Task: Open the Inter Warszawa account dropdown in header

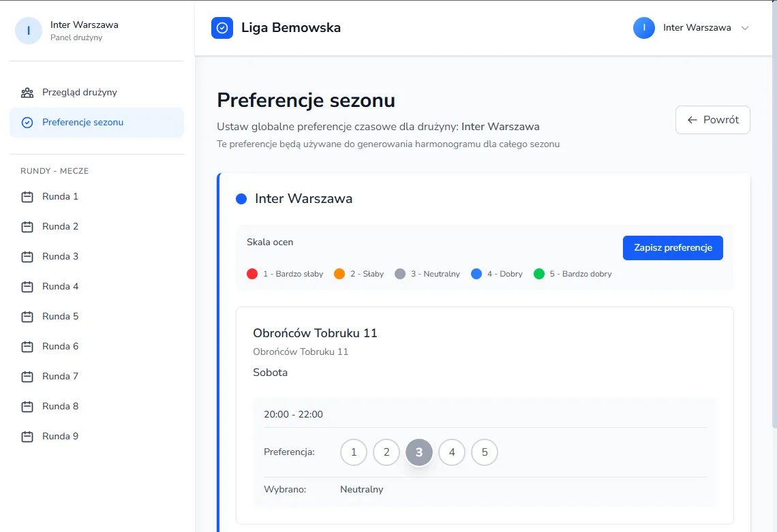Action: coord(691,28)
